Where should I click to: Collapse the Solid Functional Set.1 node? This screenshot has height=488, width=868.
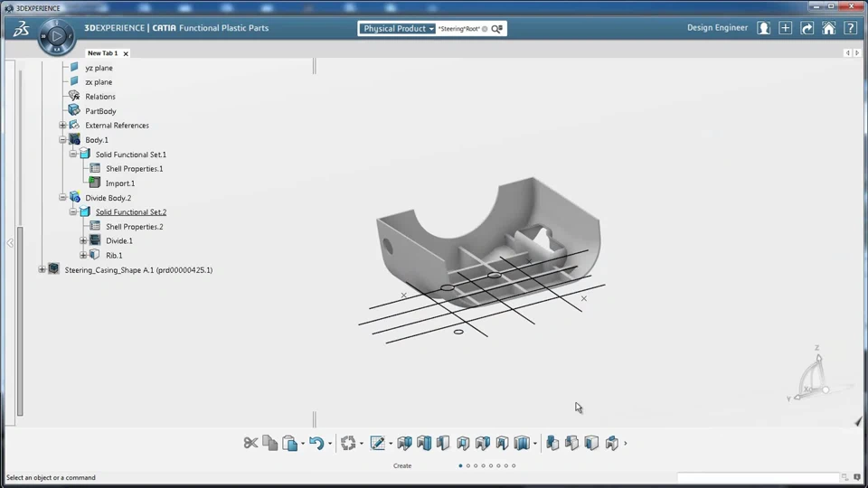point(73,154)
